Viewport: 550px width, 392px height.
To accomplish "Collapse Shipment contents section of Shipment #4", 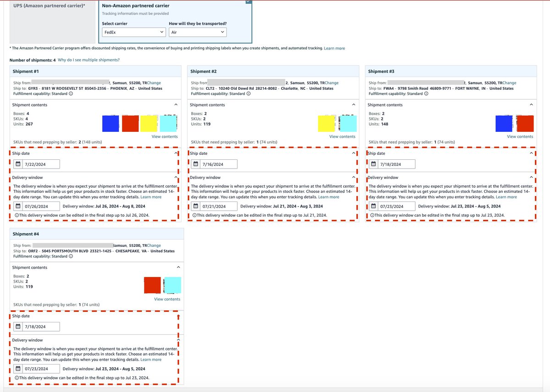I will pyautogui.click(x=178, y=267).
